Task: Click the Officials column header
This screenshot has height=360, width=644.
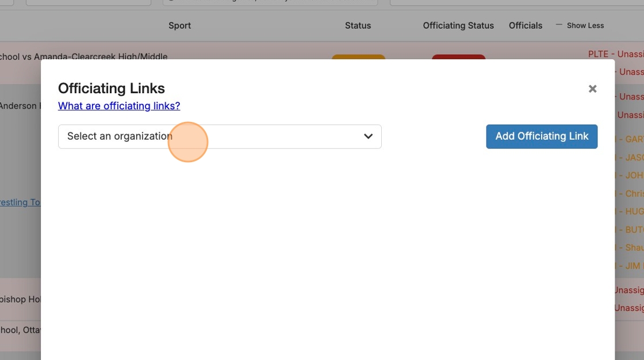Action: click(x=526, y=25)
